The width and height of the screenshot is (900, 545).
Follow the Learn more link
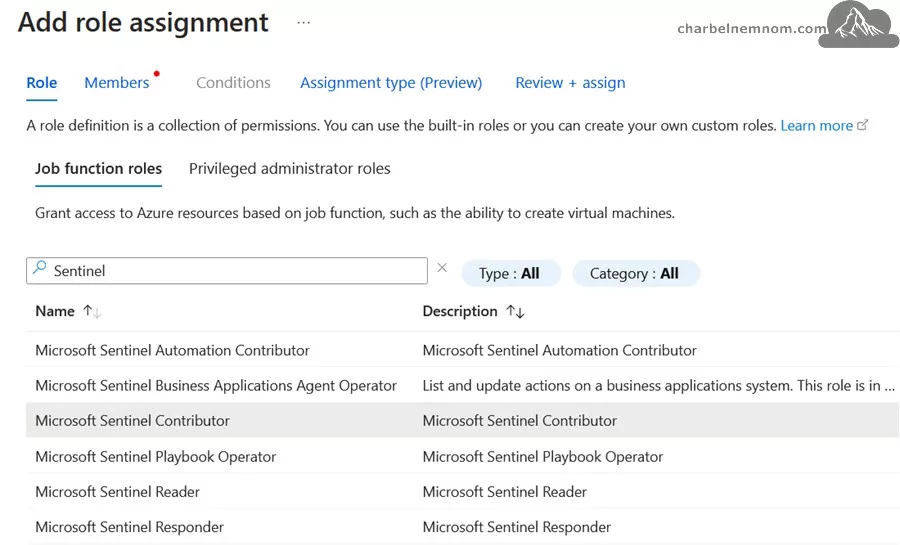pos(816,126)
